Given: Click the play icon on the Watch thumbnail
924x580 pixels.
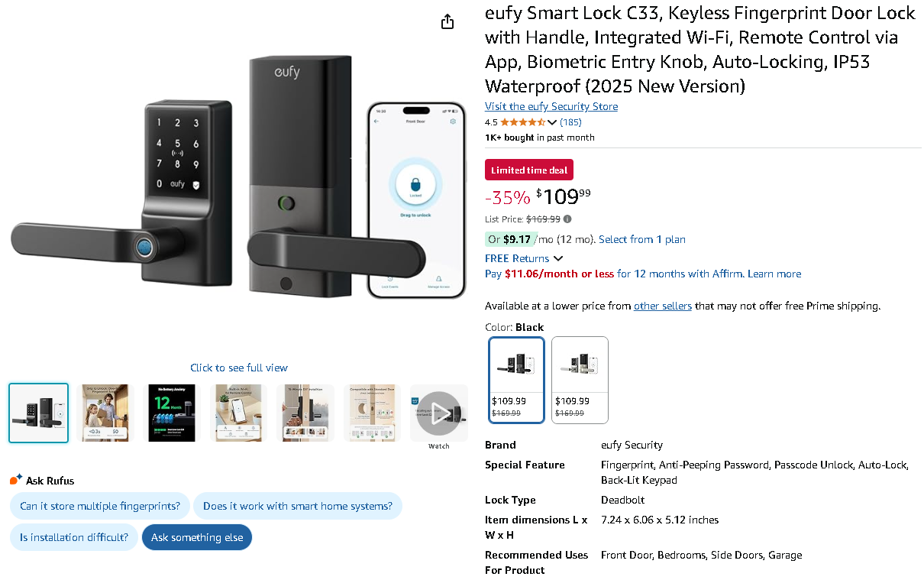Looking at the screenshot, I should pos(438,413).
